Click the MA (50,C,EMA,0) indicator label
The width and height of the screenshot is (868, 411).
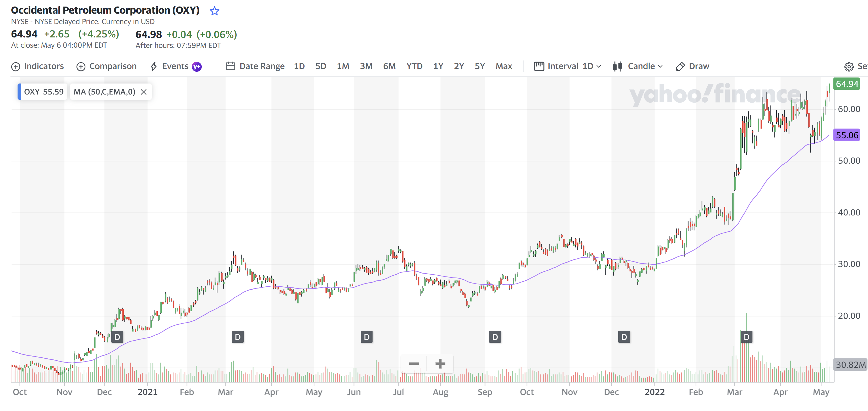105,92
